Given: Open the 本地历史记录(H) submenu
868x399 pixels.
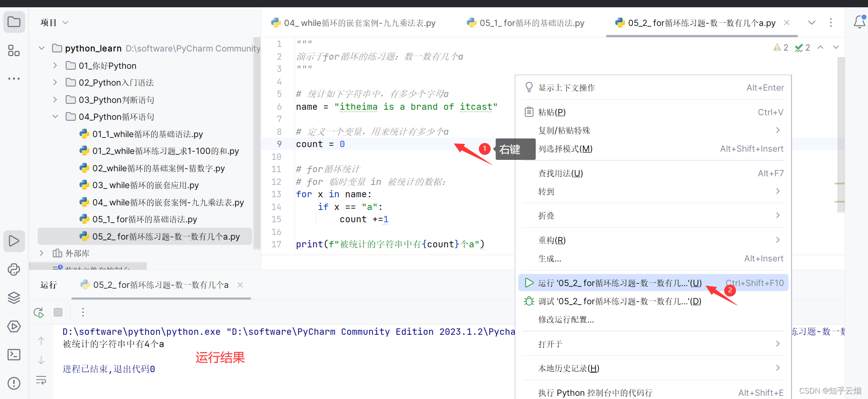Looking at the screenshot, I should [653, 368].
